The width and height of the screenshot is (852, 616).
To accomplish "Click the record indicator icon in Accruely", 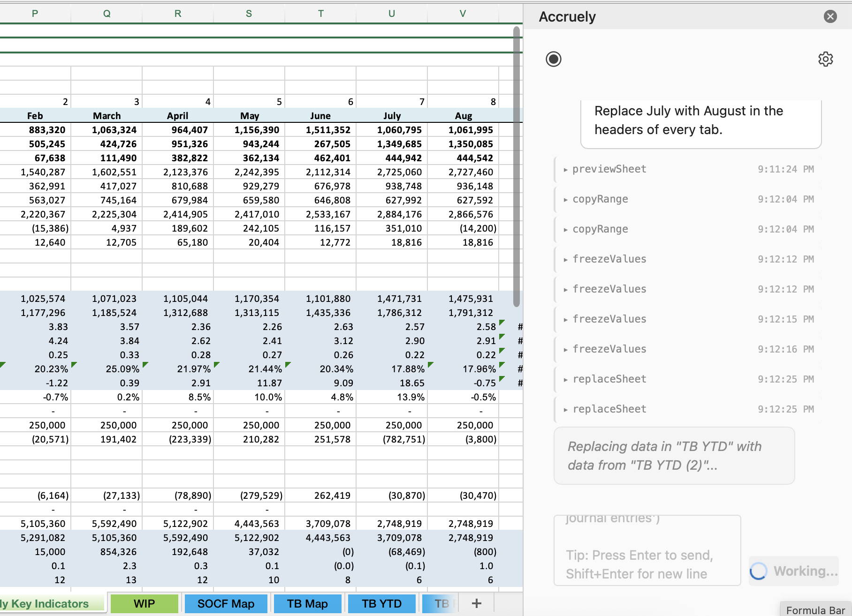I will (x=554, y=59).
